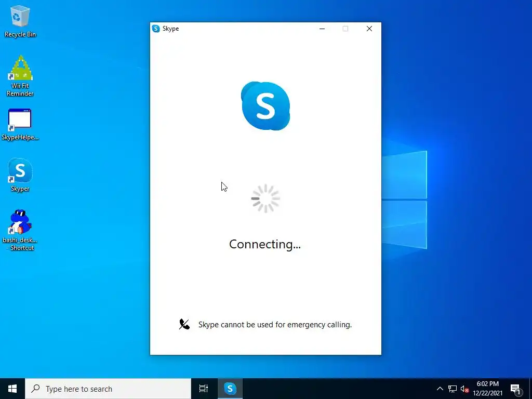The height and width of the screenshot is (399, 532).
Task: Open the Windows Start menu
Action: (12, 389)
